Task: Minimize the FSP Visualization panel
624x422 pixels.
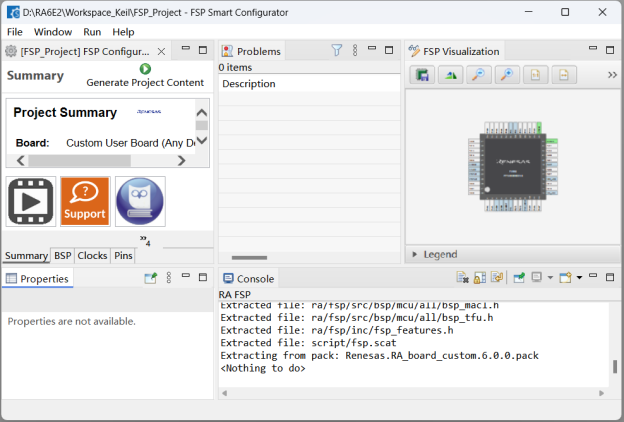Action: (593, 48)
